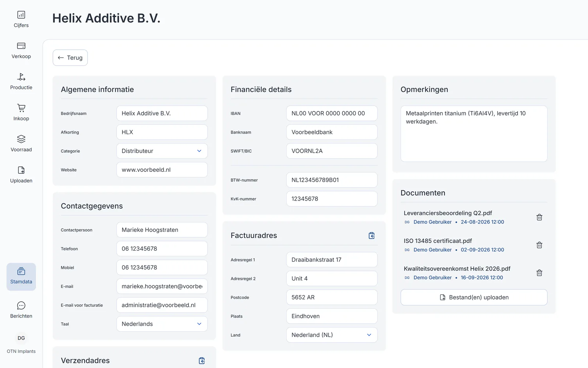Select Inkoop shopping cart icon

coord(21,108)
